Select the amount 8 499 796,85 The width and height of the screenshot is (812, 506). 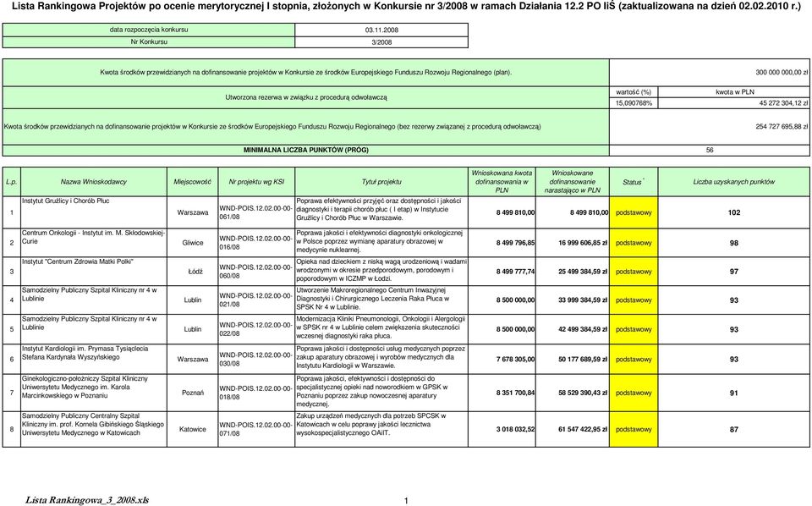(515, 243)
